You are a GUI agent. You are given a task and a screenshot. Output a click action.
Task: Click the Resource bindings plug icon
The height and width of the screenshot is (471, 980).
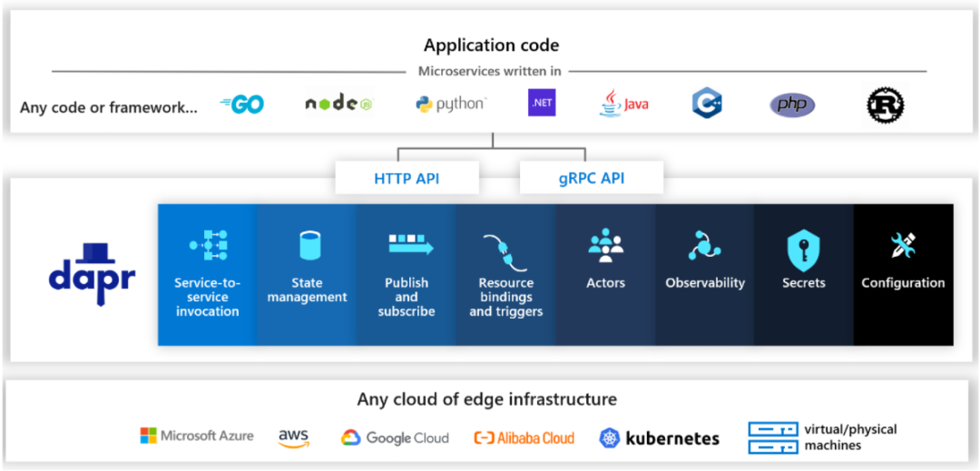click(504, 251)
